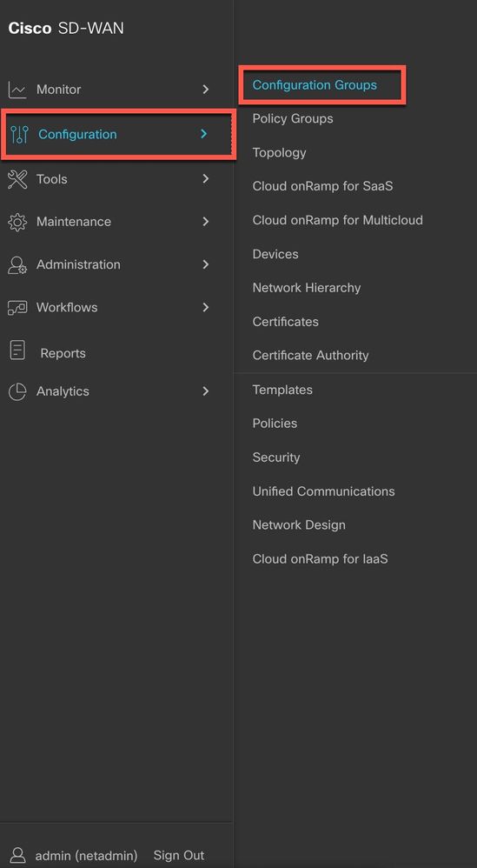Go to Topology
Viewport: 477px width, 868px height.
pos(279,153)
